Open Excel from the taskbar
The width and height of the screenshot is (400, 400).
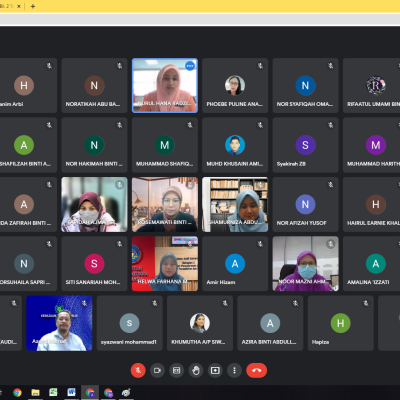point(53,392)
